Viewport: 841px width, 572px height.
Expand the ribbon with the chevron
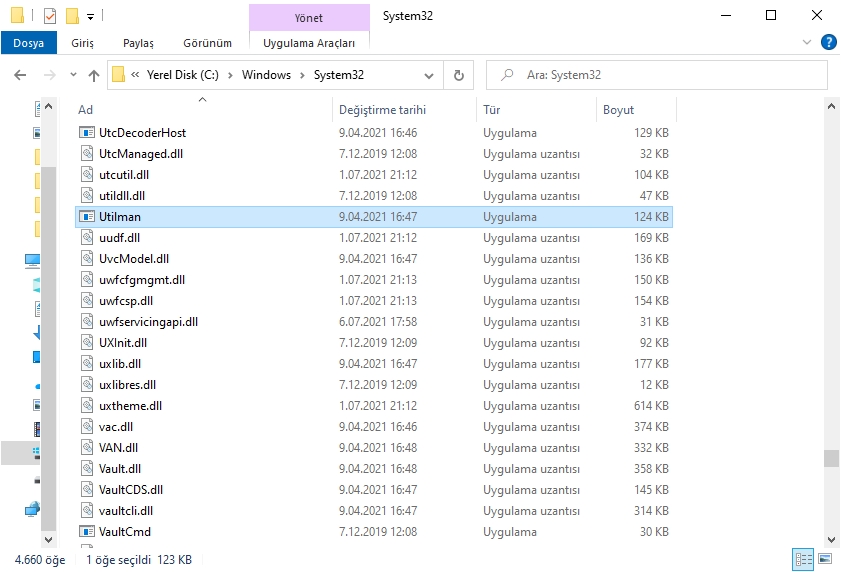(x=807, y=42)
